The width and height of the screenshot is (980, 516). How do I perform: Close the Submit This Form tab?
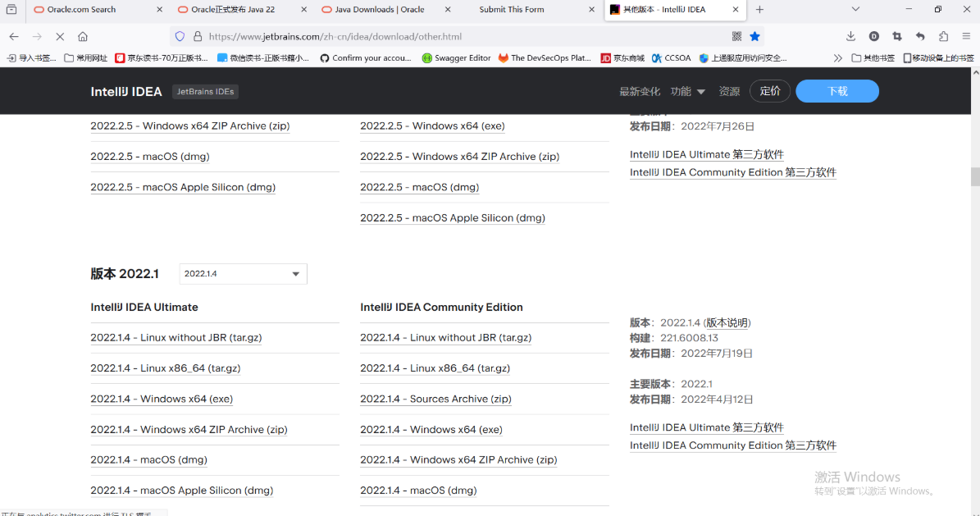point(591,9)
